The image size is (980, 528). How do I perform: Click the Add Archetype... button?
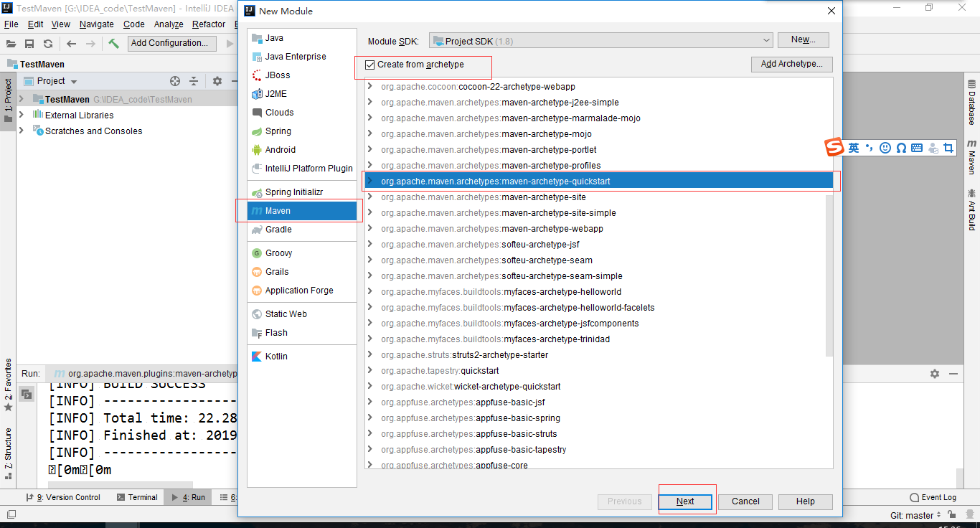pos(792,64)
